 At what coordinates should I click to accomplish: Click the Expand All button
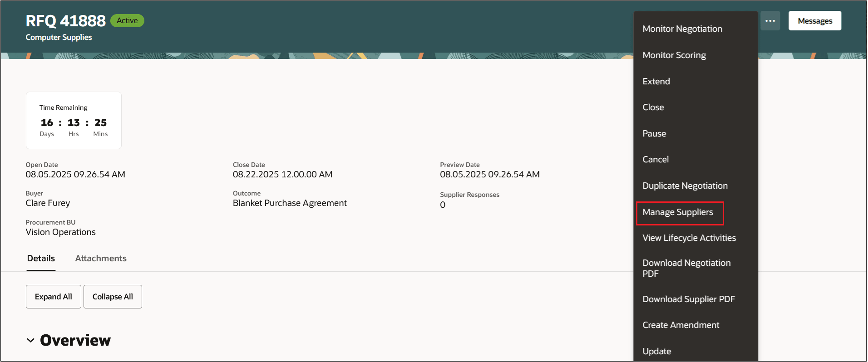coord(54,297)
